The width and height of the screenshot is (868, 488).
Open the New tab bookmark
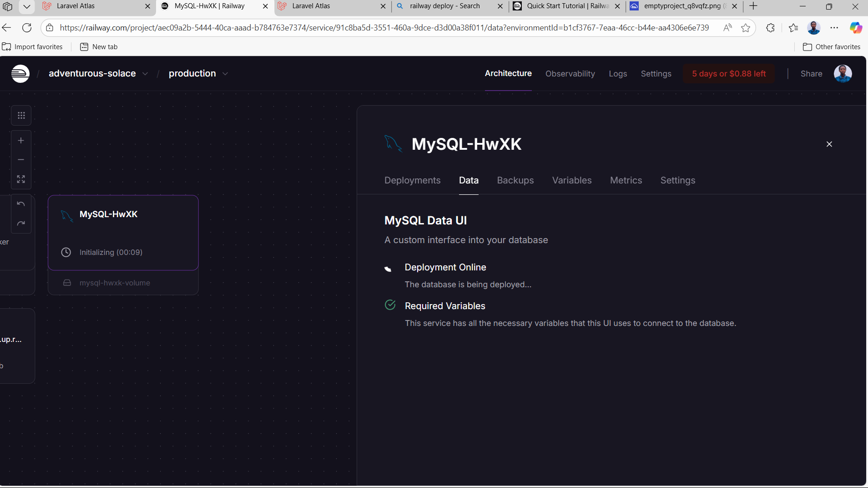(x=99, y=47)
